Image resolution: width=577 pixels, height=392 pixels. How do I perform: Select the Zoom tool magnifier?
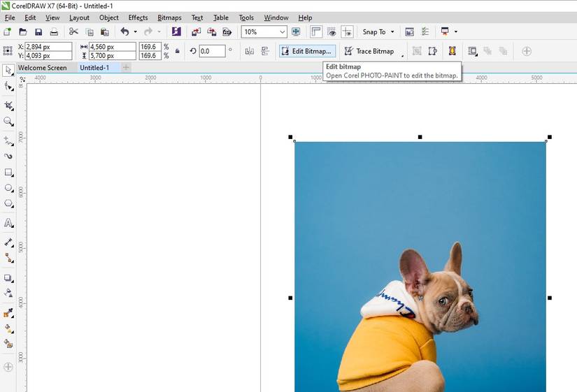coord(8,122)
